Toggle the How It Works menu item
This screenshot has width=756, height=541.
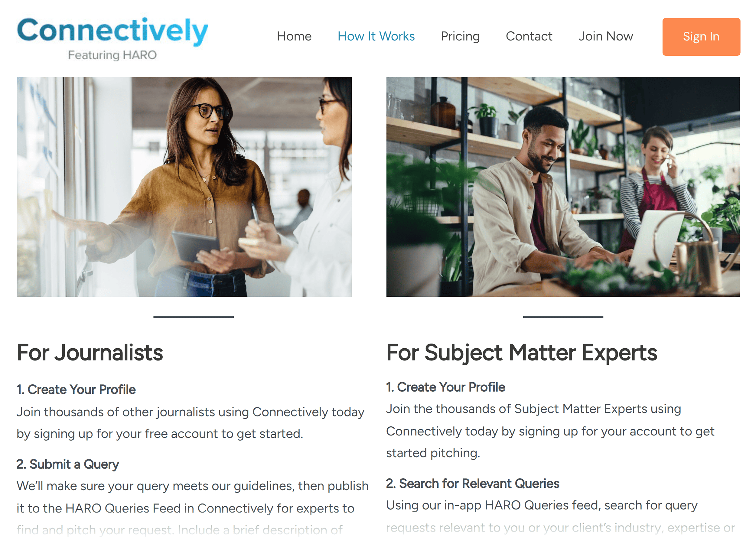pos(376,36)
